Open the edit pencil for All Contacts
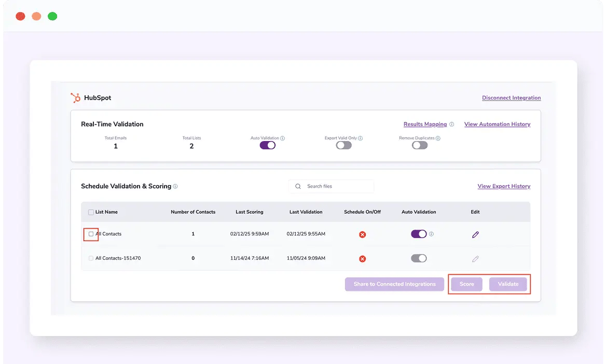Image resolution: width=606 pixels, height=364 pixels. 475,234
